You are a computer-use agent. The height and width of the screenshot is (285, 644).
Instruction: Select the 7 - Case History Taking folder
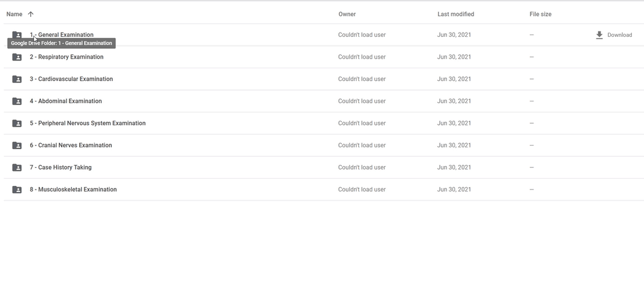tap(60, 167)
